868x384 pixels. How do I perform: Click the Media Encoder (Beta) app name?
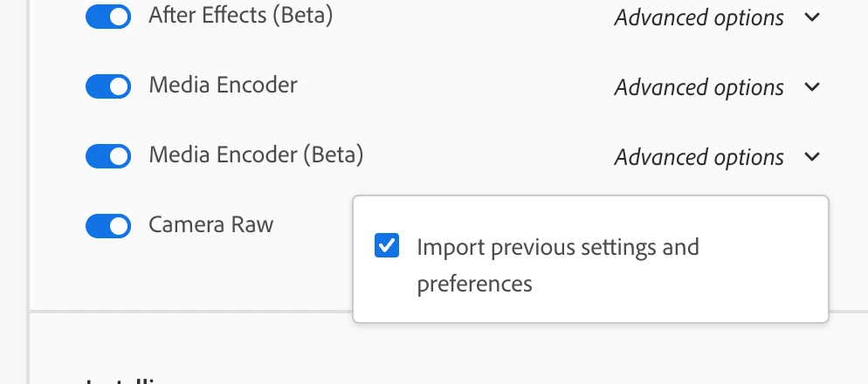pos(256,155)
